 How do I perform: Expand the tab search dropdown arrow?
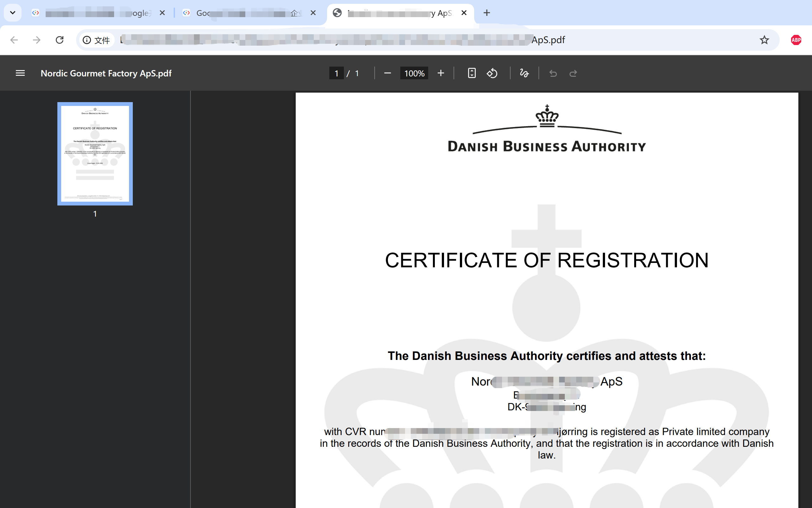point(13,13)
